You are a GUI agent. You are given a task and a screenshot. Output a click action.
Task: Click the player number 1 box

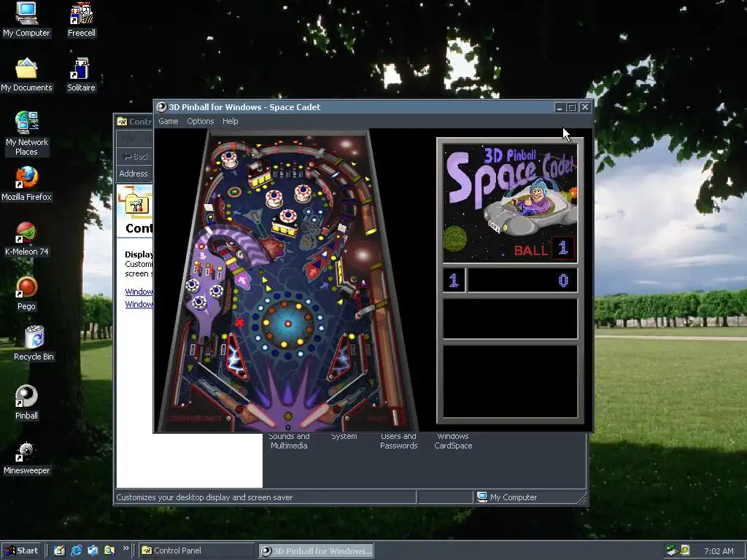click(454, 280)
